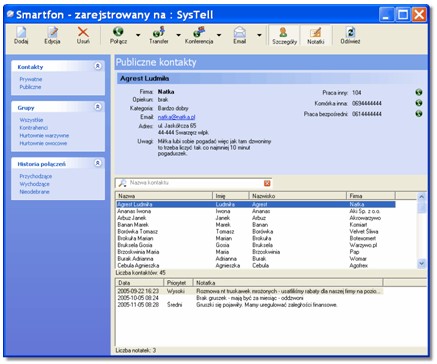The width and height of the screenshot is (437, 364).
Task: Dial the Komórka inna number icon
Action: tap(419, 103)
